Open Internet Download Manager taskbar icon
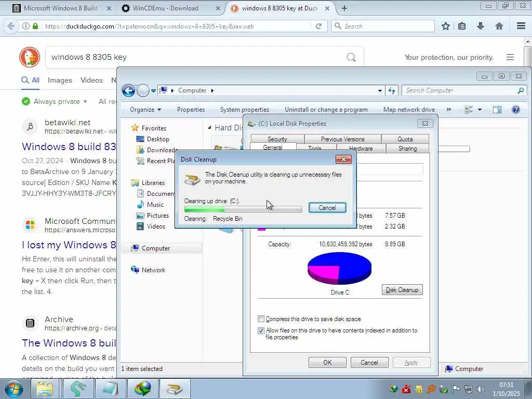 (142, 389)
